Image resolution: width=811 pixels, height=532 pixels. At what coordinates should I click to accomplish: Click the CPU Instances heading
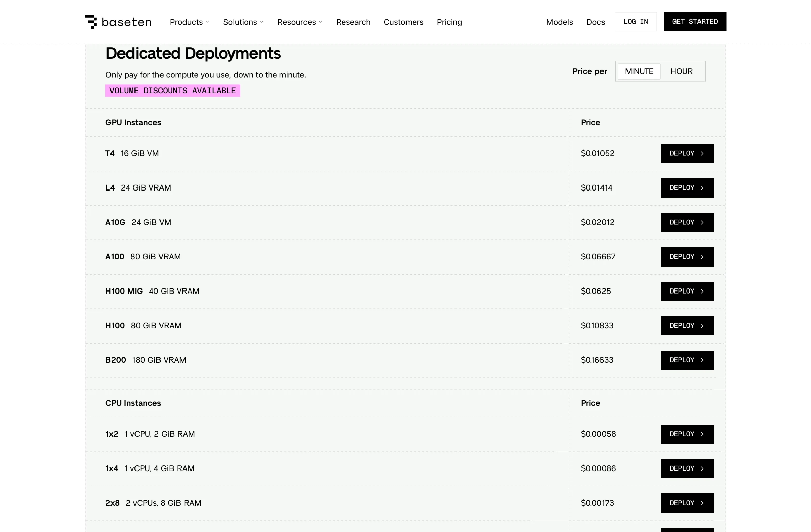click(x=133, y=403)
